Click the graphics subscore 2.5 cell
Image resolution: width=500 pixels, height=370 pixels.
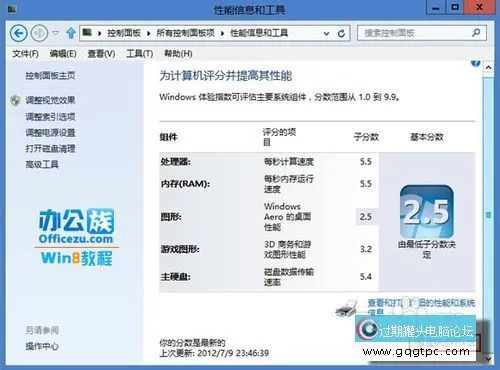point(366,217)
